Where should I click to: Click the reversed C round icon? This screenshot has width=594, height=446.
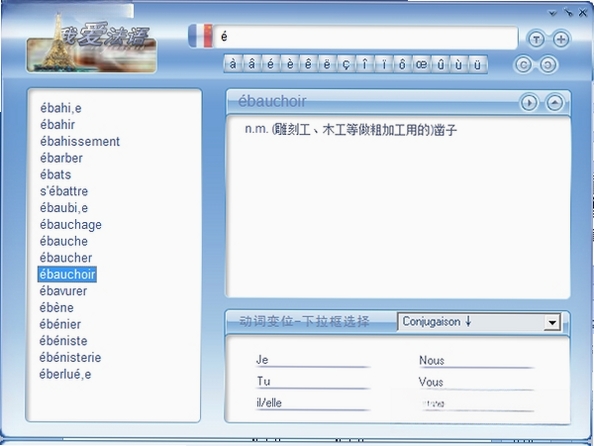(548, 65)
